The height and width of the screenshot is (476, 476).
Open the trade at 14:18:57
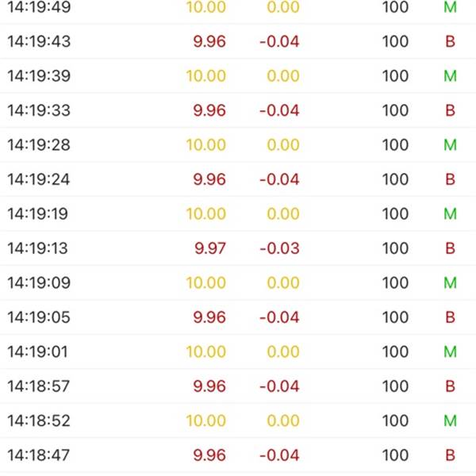(x=238, y=386)
